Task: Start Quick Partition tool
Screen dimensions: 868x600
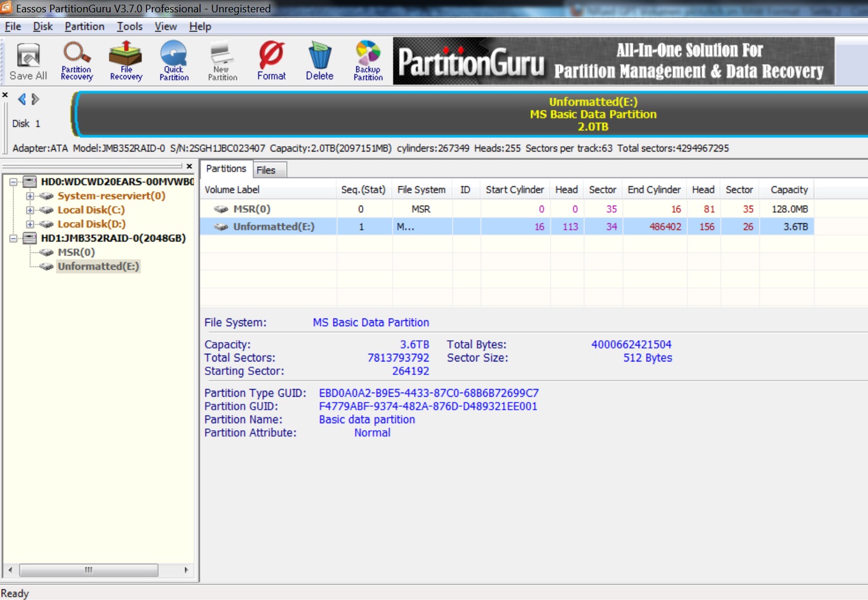Action: coord(174,61)
